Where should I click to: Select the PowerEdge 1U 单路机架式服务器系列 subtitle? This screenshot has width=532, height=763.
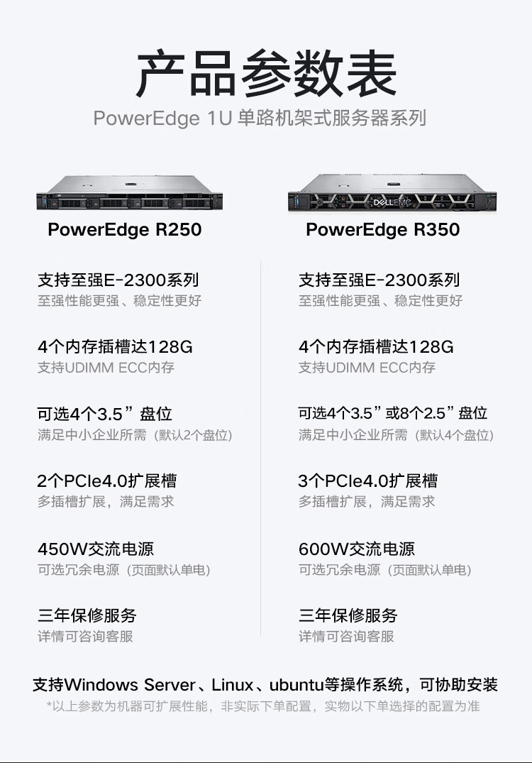tap(260, 118)
